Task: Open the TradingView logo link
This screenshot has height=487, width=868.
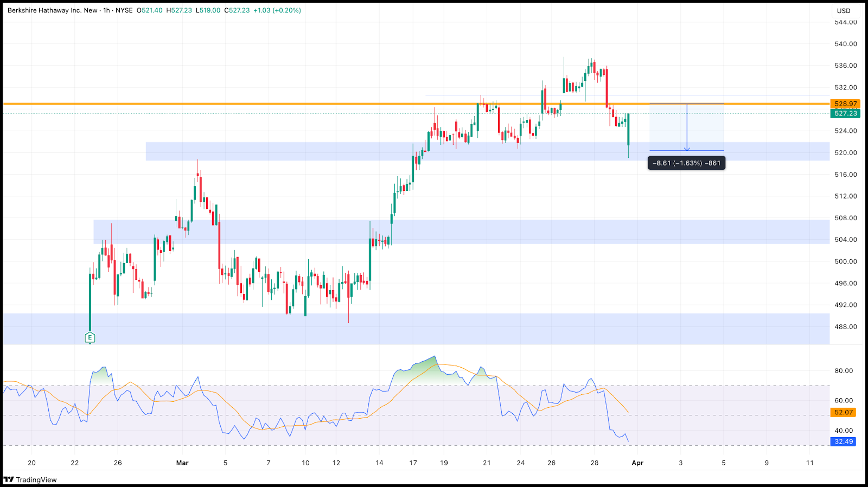Action: (x=30, y=479)
